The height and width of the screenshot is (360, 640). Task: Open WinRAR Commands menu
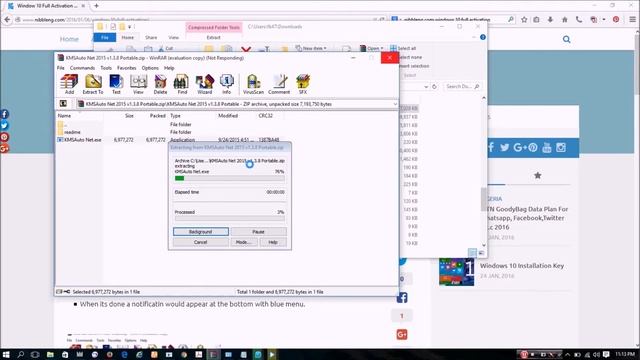tap(82, 68)
